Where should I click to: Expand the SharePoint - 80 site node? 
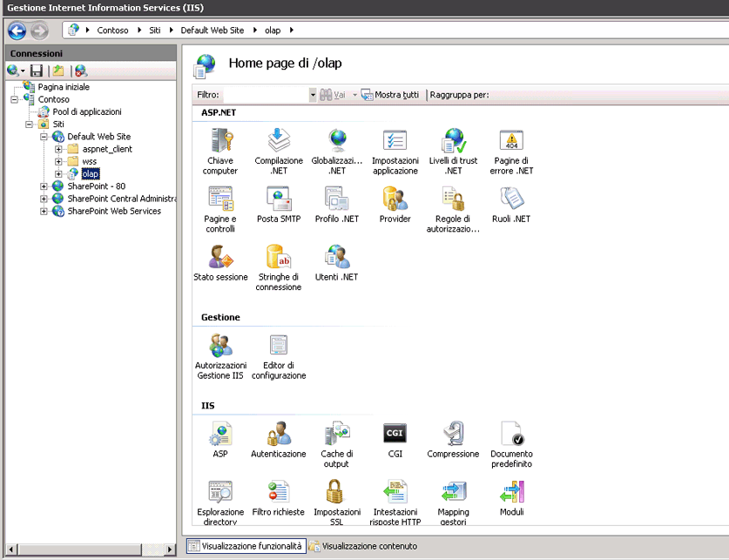click(x=44, y=186)
